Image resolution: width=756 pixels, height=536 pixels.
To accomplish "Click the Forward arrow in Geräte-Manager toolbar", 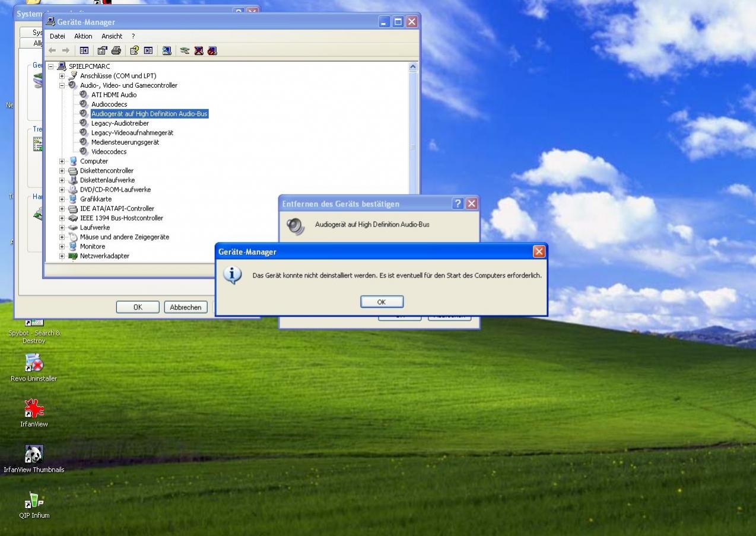I will (x=65, y=50).
